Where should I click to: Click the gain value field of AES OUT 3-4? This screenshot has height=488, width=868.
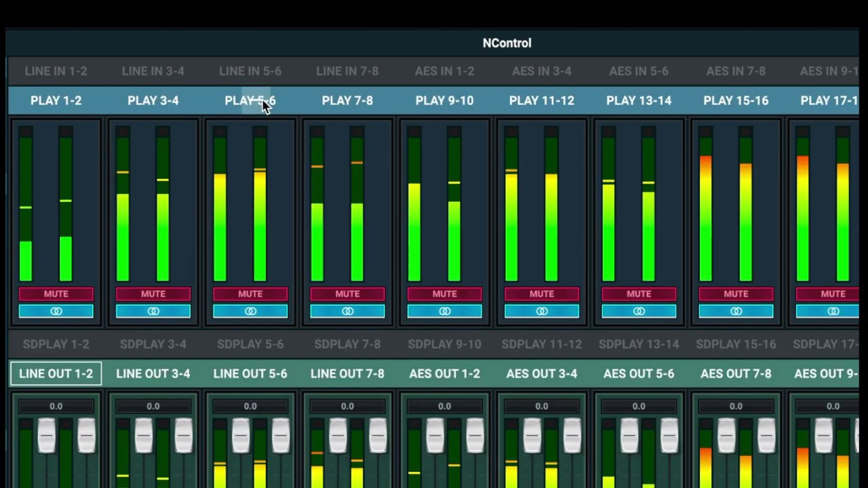tap(542, 406)
